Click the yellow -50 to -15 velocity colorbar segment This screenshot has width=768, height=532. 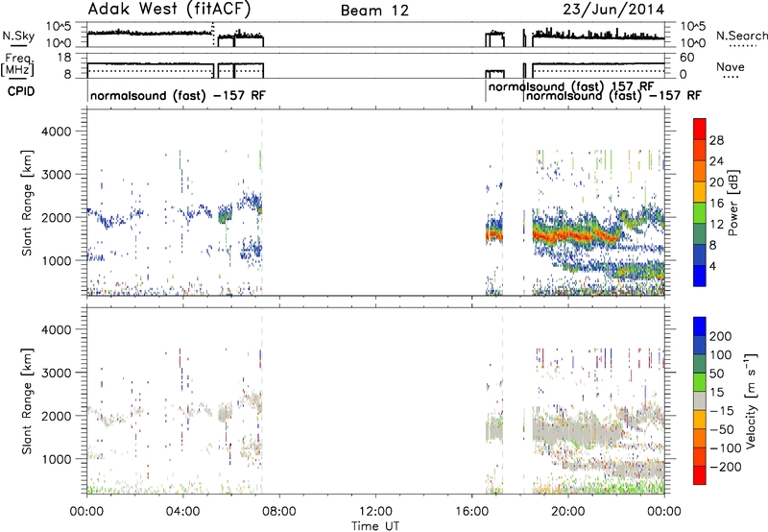point(700,420)
